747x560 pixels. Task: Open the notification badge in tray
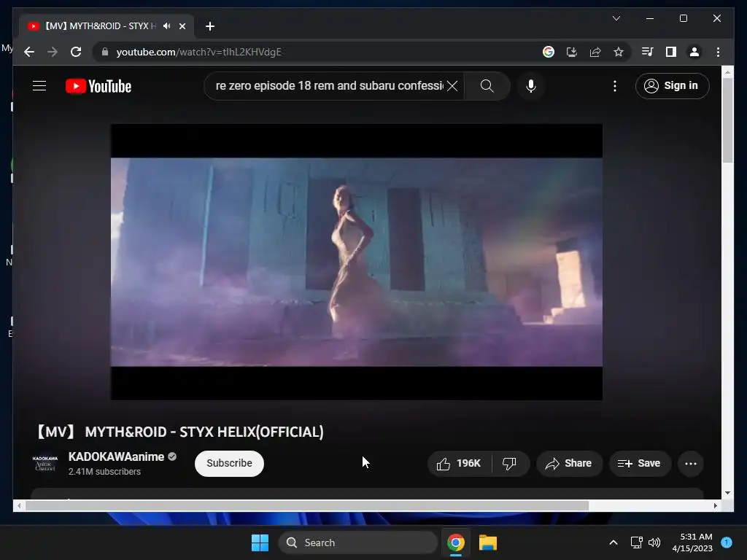[727, 542]
